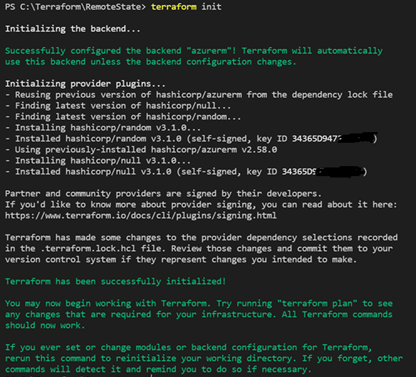Click the 'terraform init' command text
Viewport: 416px width, 377px height.
(186, 7)
